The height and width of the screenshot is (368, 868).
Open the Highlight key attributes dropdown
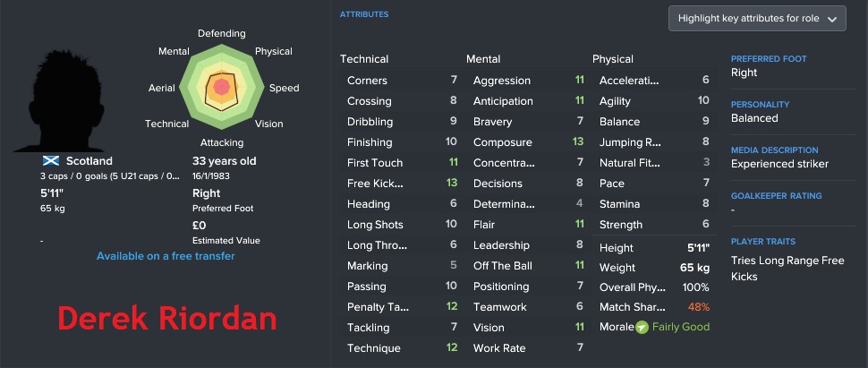click(x=757, y=18)
